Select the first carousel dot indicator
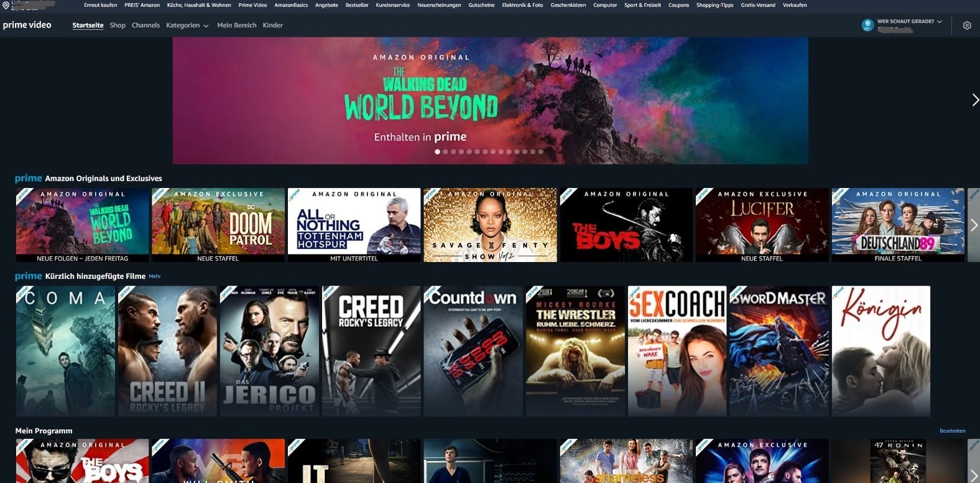This screenshot has height=483, width=980. click(x=437, y=151)
